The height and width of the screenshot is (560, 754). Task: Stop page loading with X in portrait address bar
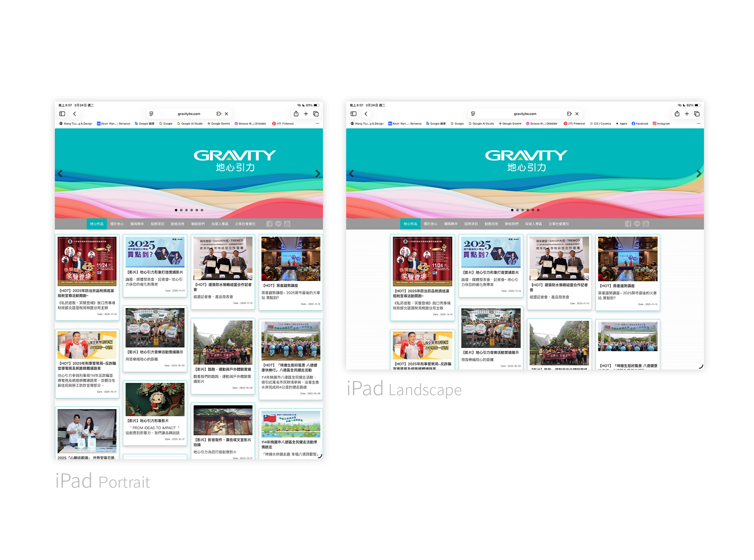[x=227, y=114]
